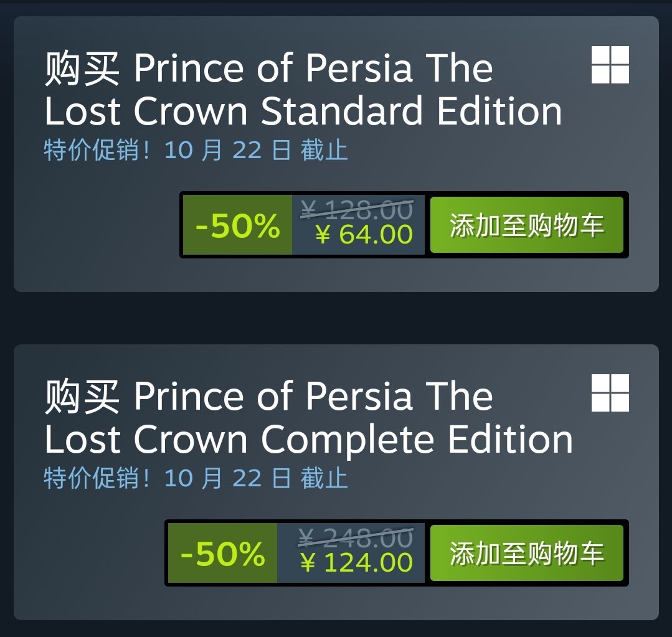Add Complete Edition to cart
The height and width of the screenshot is (637, 672).
(x=526, y=554)
